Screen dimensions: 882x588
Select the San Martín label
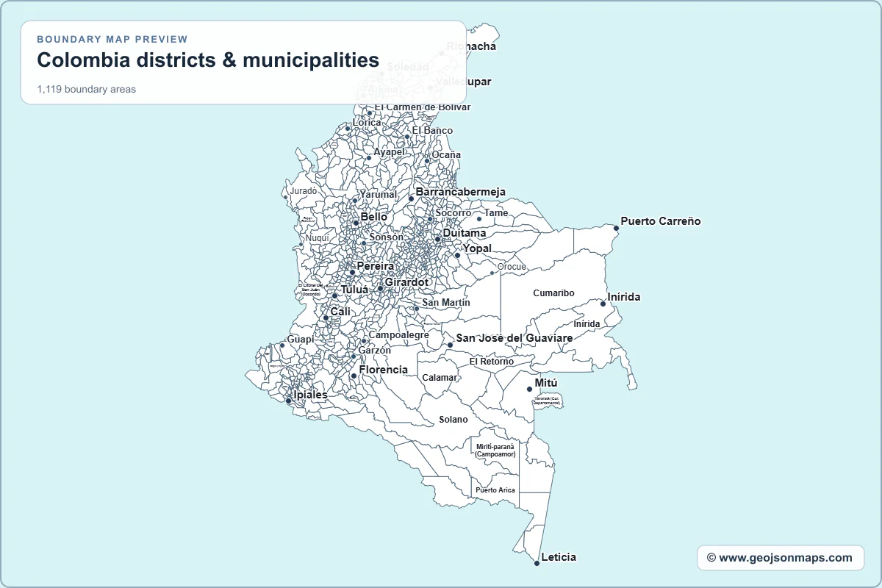(x=445, y=303)
